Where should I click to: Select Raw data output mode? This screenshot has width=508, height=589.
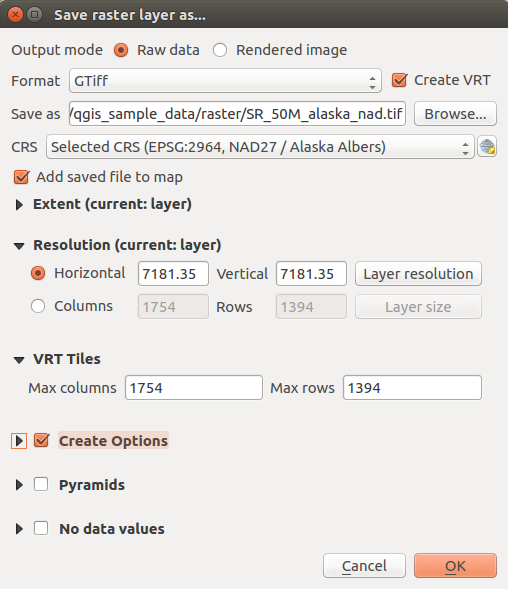[x=121, y=50]
